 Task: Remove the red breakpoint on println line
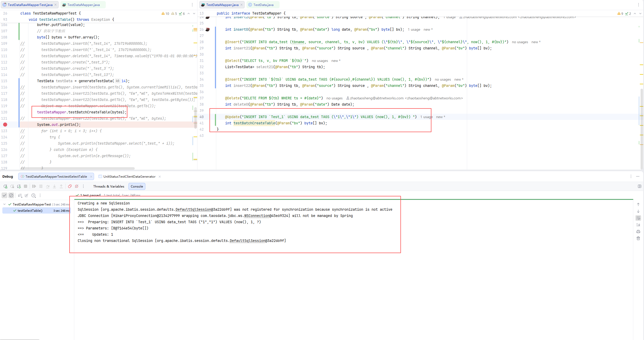pyautogui.click(x=5, y=125)
